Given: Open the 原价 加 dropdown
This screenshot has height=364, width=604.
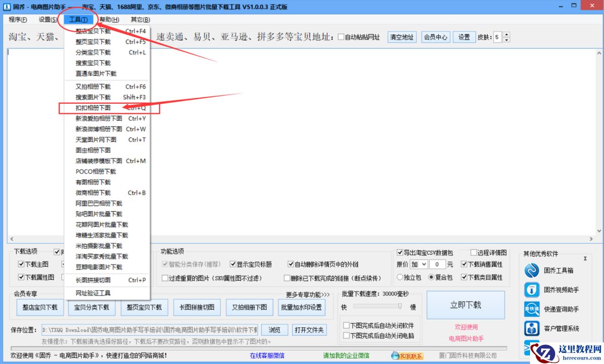Looking at the screenshot, I should pos(419,264).
